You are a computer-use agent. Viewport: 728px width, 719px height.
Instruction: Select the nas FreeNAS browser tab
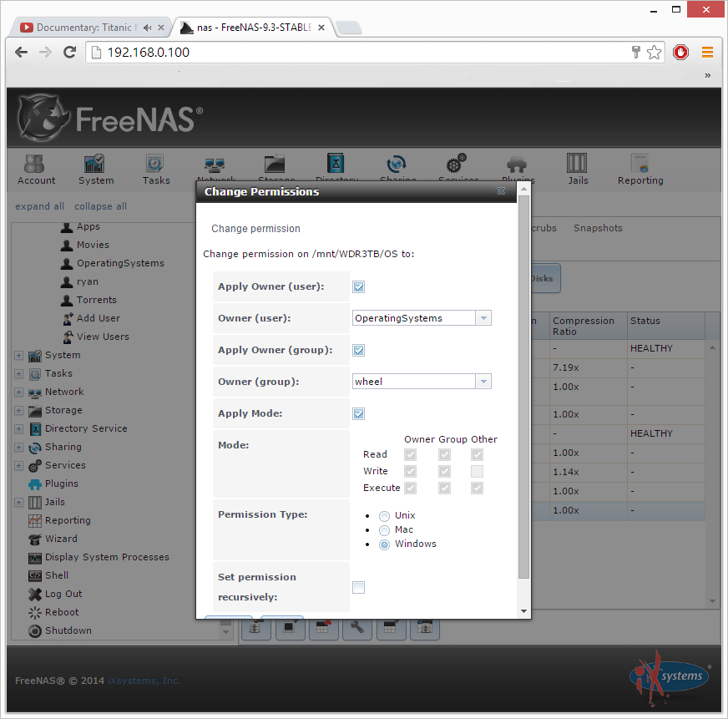click(x=254, y=28)
